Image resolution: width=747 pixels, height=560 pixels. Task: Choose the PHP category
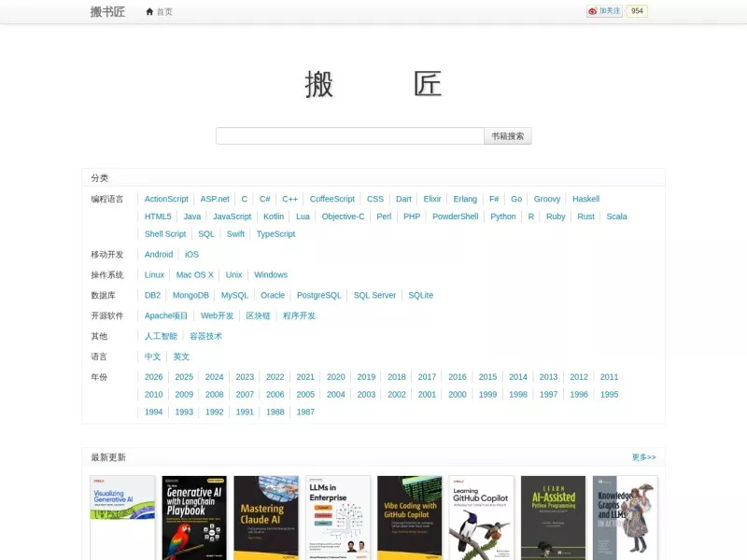[x=412, y=217]
